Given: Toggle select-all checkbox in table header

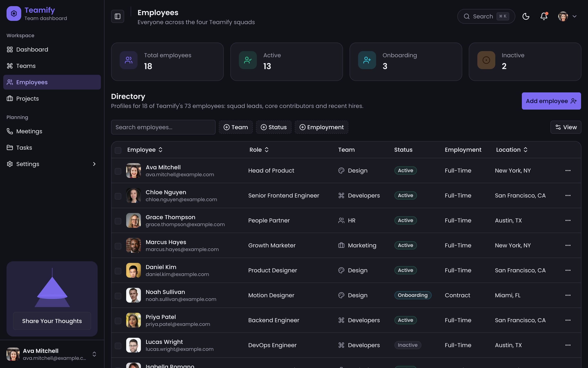Looking at the screenshot, I should [118, 150].
